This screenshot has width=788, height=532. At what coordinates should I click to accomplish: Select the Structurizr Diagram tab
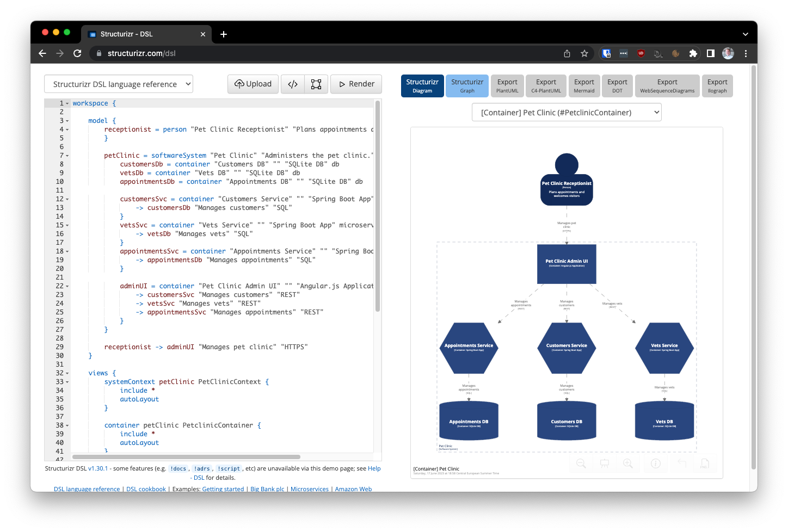pos(422,86)
